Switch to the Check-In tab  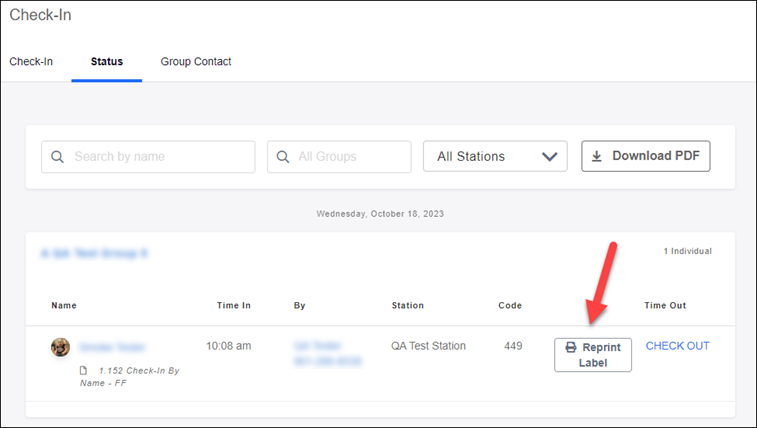(x=31, y=62)
